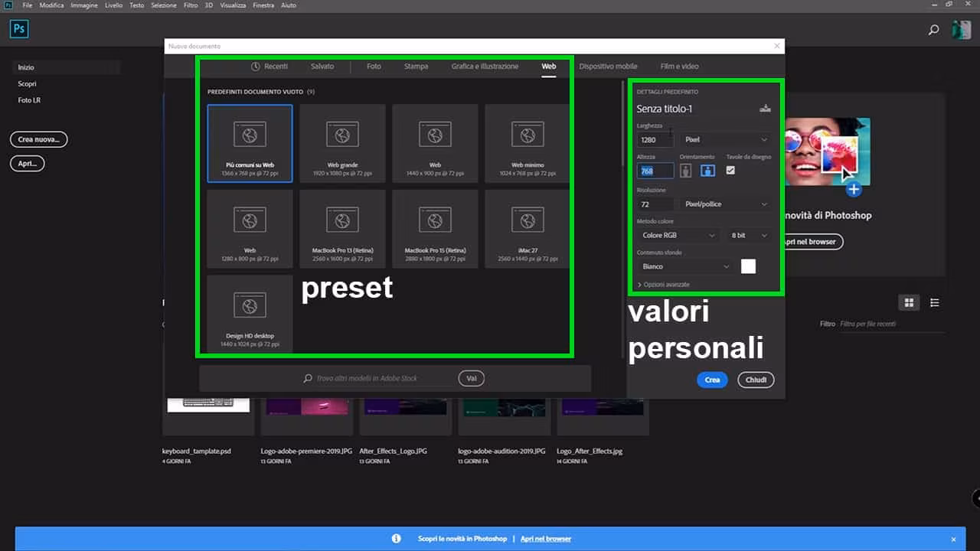Switch recent files to grid view
The width and height of the screenshot is (980, 551).
pyautogui.click(x=909, y=303)
